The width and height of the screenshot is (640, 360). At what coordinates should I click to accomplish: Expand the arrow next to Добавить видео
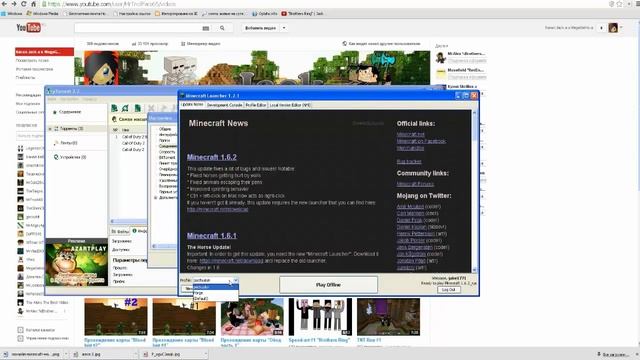click(x=284, y=28)
